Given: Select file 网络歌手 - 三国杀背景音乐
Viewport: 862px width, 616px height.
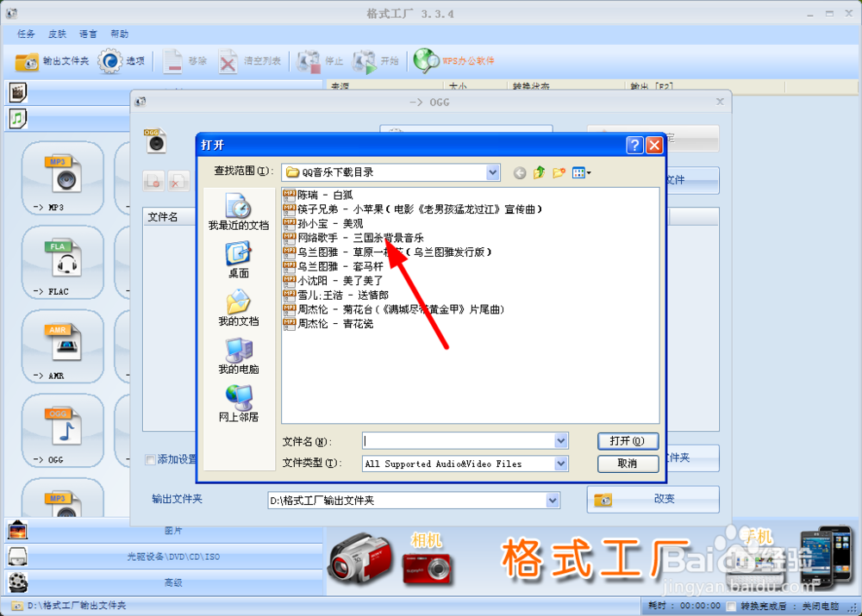Looking at the screenshot, I should [353, 238].
